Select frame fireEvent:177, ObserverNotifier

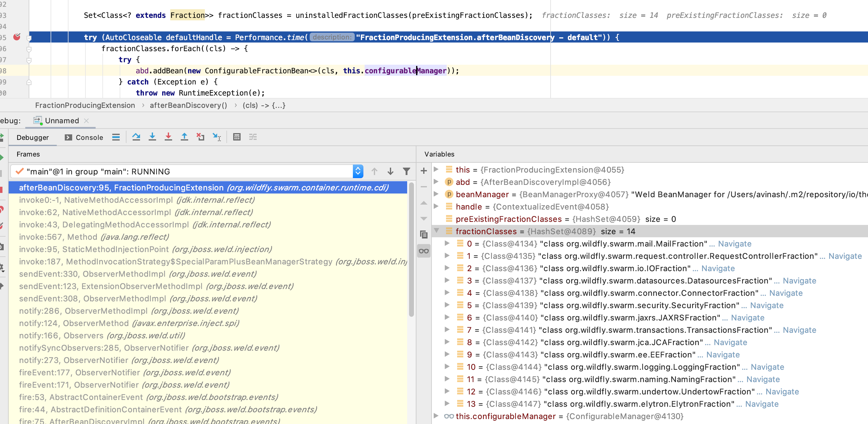click(x=208, y=373)
